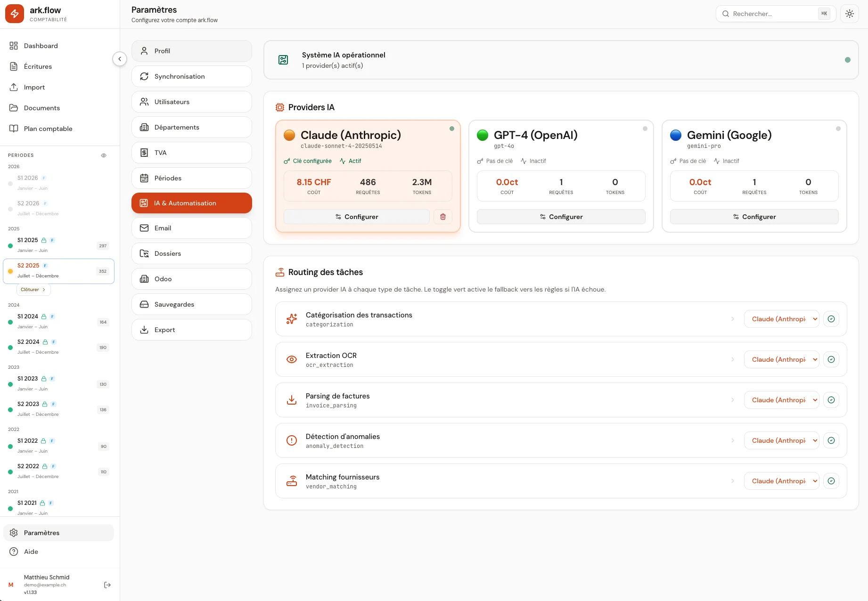The image size is (868, 601).
Task: Open provider dropdown for Détection d'anomalies
Action: pos(781,440)
